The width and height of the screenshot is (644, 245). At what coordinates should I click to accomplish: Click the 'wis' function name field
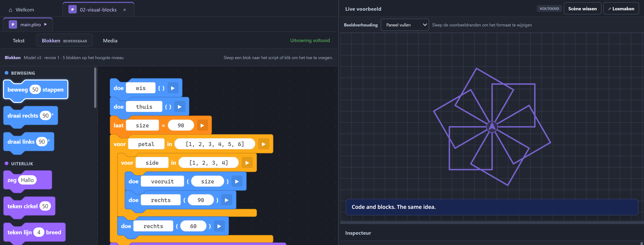tap(141, 88)
